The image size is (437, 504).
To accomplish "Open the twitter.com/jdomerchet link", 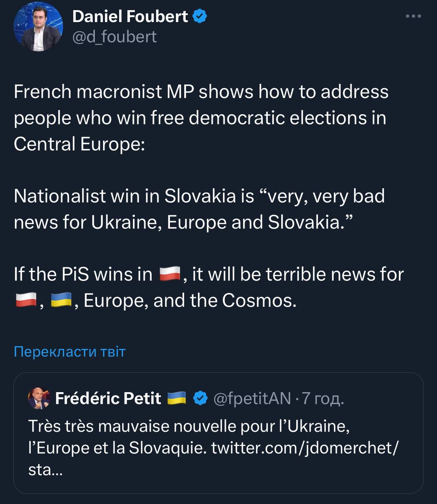I will coord(304,448).
